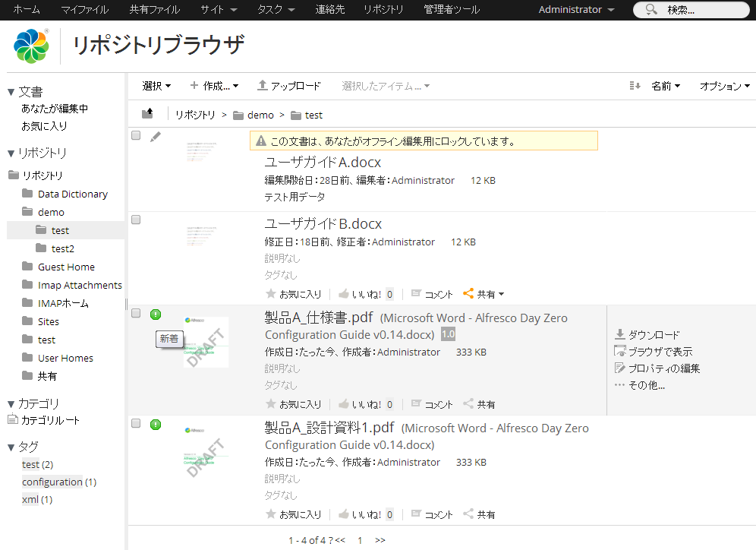The image size is (756, 550).
Task: Click the ブラウザで表示 view icon
Action: coord(620,351)
